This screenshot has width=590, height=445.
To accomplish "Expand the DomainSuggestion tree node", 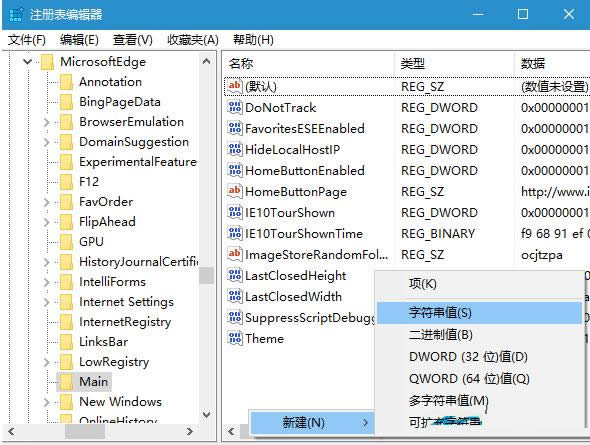I will [46, 142].
